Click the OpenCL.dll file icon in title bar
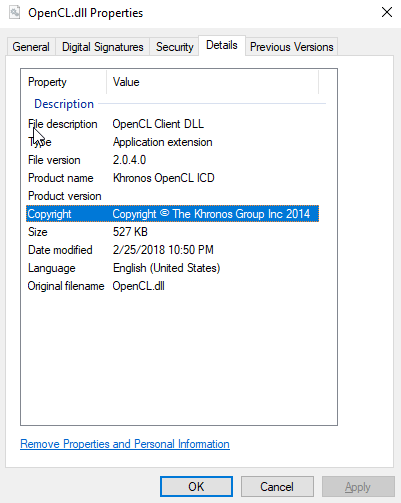Viewport: 401px width, 503px height. (x=14, y=13)
